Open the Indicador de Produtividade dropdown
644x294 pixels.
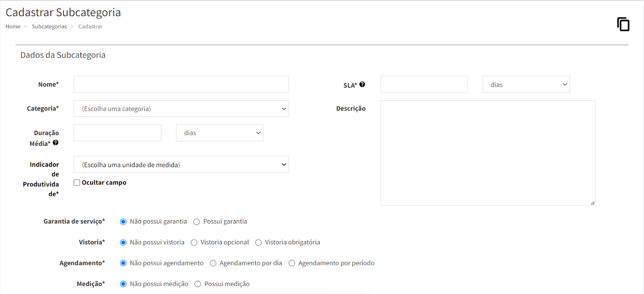tap(181, 165)
